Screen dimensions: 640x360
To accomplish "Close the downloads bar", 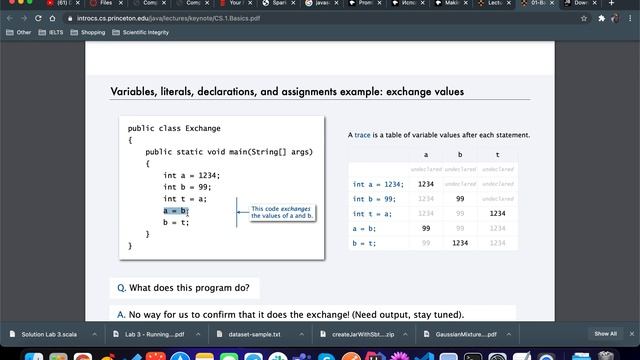I will coord(632,334).
